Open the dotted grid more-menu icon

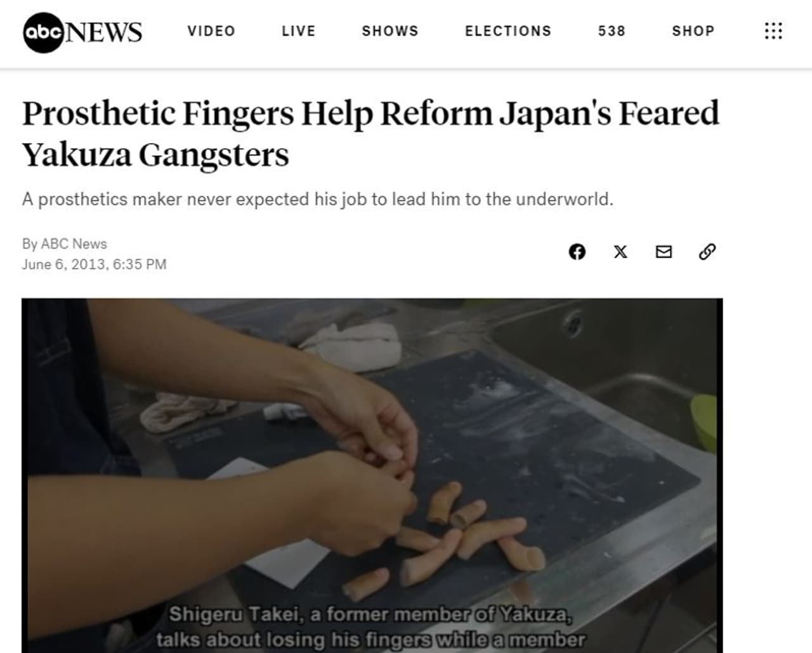(773, 31)
